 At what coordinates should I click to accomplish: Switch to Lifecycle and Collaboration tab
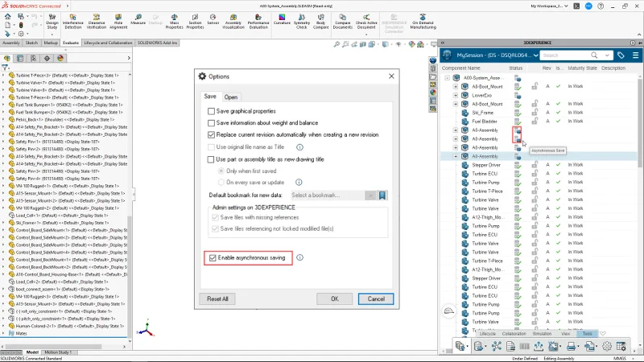tap(108, 43)
